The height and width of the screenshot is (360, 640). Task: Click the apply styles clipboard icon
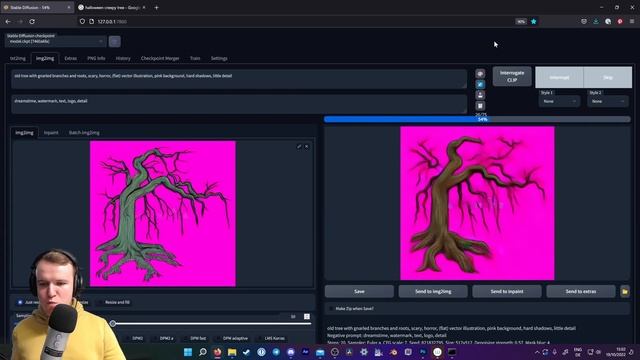coord(480,106)
